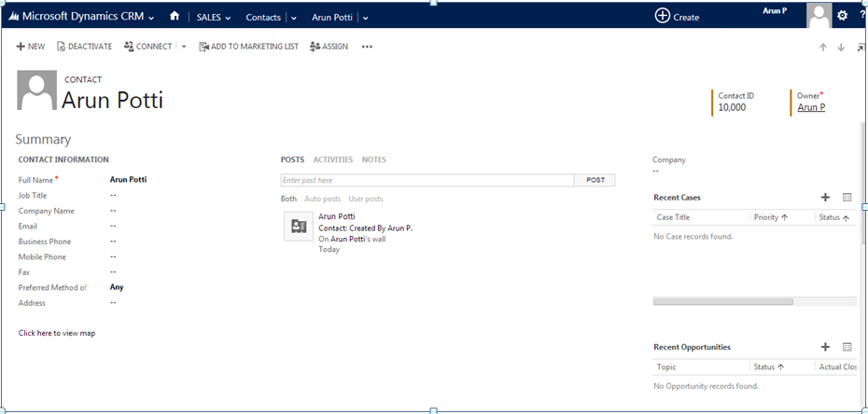
Task: Click the Enter post here field
Action: point(427,180)
